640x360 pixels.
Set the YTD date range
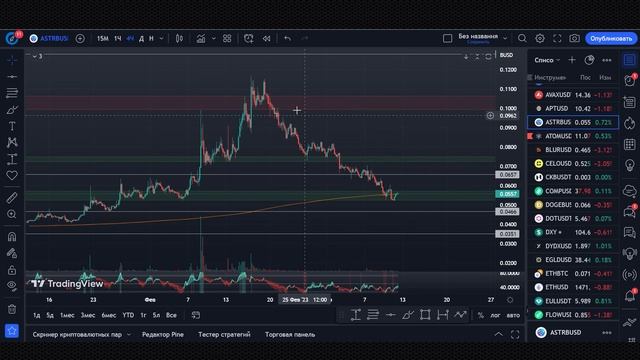coord(128,315)
